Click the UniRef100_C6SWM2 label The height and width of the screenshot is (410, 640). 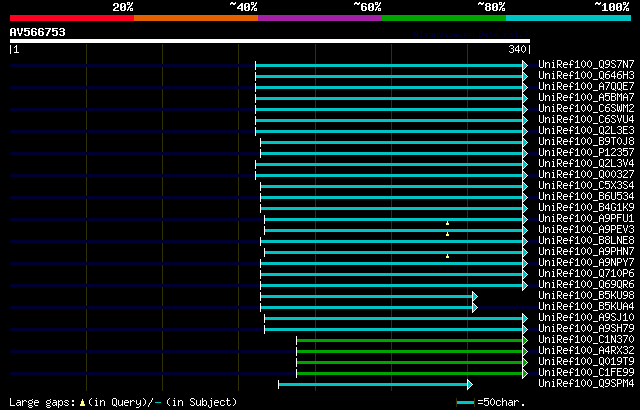pyautogui.click(x=586, y=109)
